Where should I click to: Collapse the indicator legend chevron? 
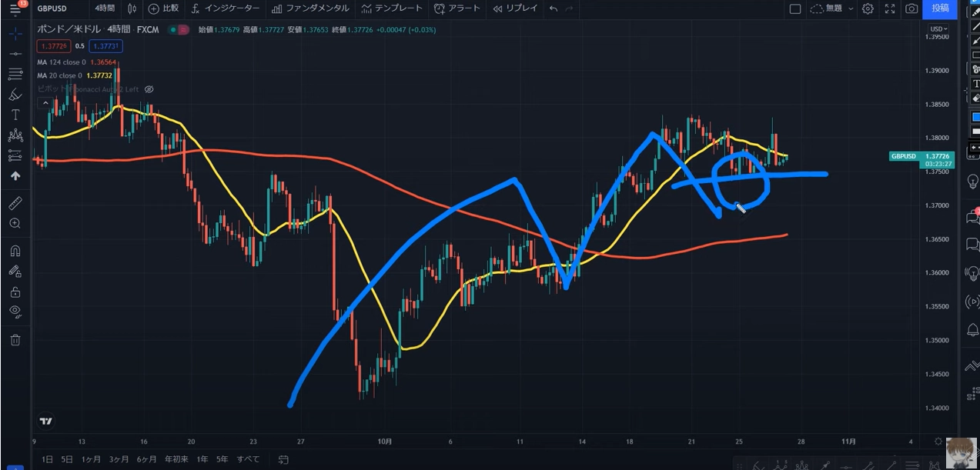(46, 102)
